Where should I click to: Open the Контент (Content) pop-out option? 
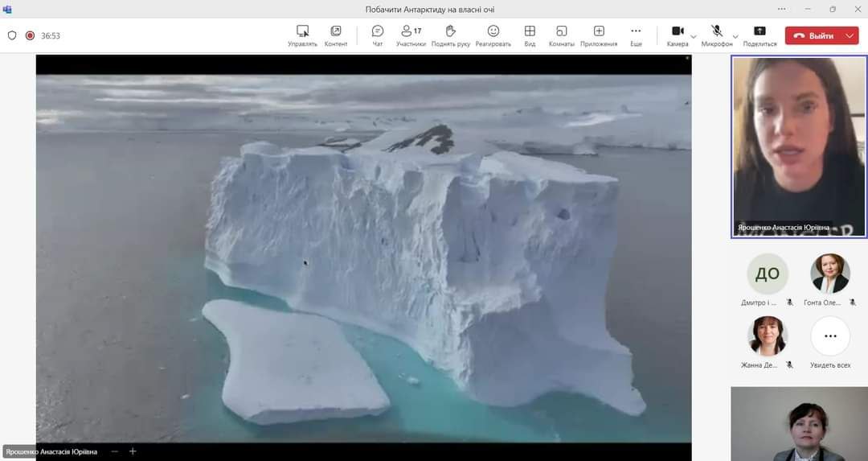[x=336, y=31]
